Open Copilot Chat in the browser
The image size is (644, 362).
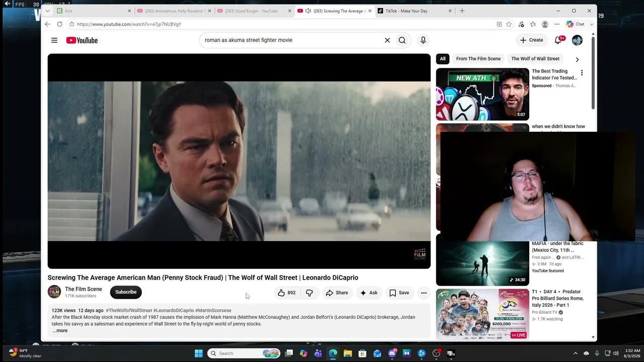click(x=575, y=24)
